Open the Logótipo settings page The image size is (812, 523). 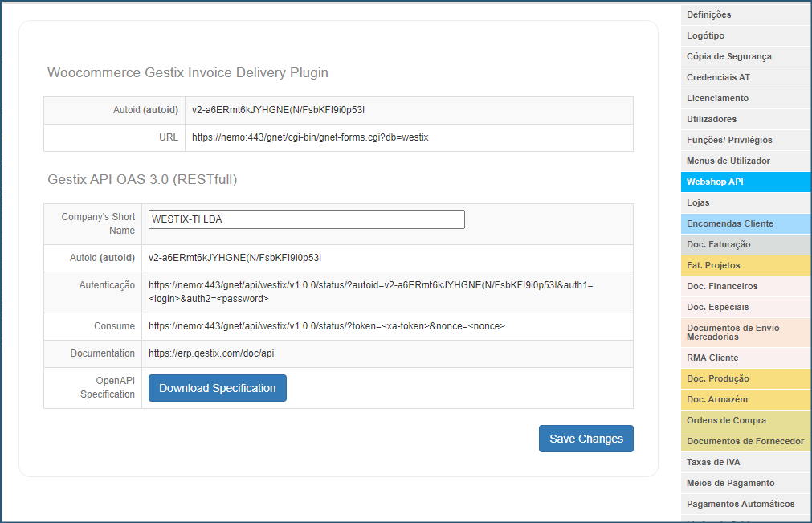click(x=745, y=35)
